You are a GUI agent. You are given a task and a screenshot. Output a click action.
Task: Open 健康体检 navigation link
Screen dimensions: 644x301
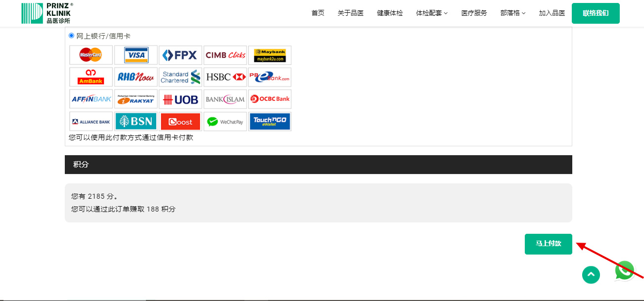(390, 13)
